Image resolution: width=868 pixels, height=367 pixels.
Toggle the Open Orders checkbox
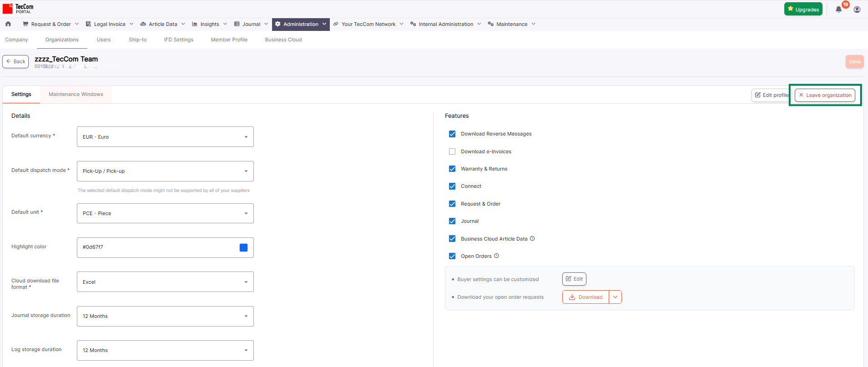(452, 256)
